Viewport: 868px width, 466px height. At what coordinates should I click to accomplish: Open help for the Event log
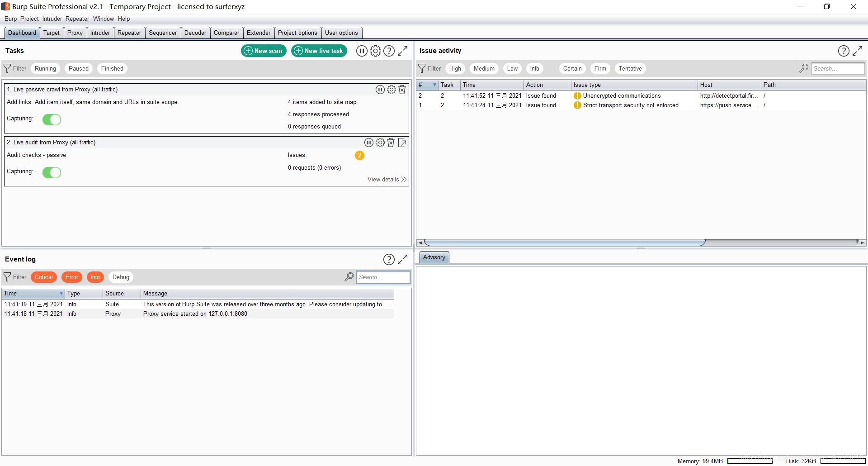click(389, 259)
